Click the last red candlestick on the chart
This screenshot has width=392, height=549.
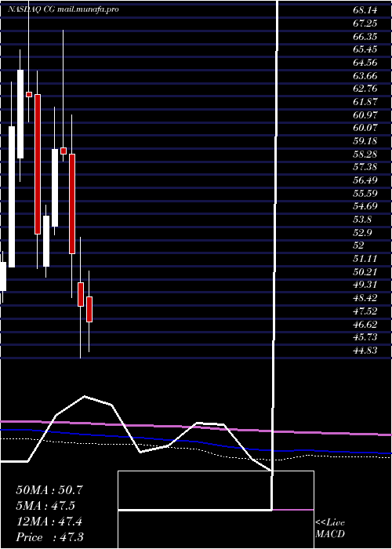tap(89, 309)
